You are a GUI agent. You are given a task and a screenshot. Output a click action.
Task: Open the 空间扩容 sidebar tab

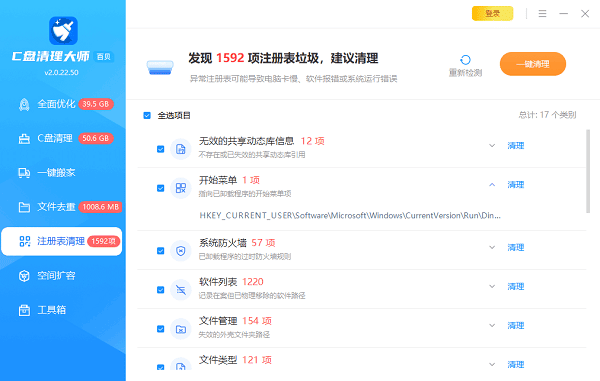62,276
